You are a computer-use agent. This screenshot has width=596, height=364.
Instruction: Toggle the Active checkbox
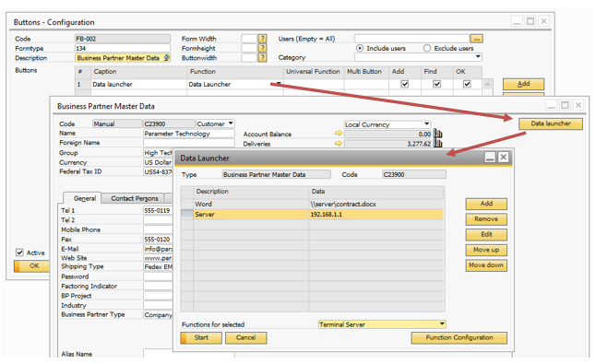[x=19, y=252]
